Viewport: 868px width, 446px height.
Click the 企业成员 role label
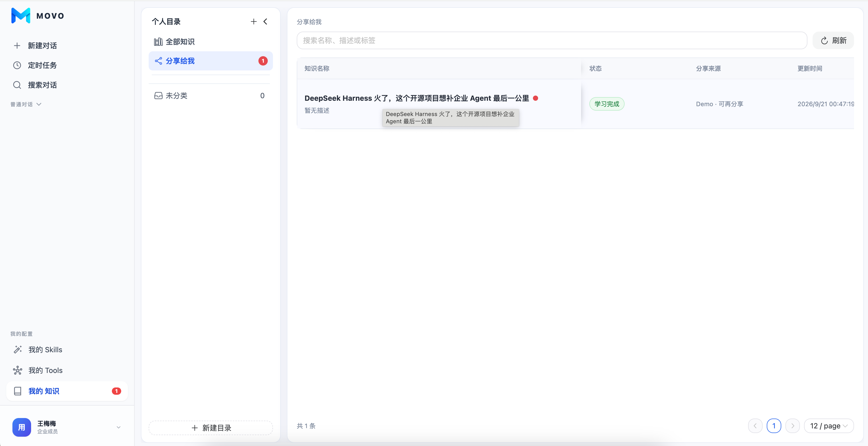point(47,431)
